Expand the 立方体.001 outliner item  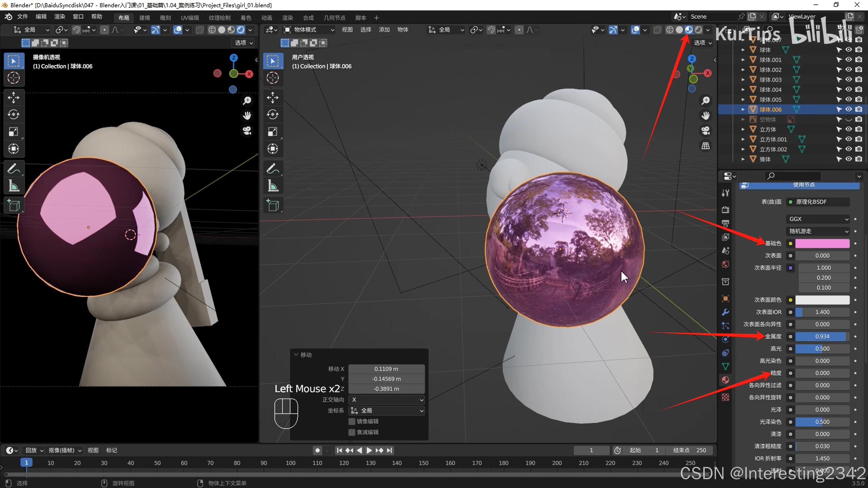[x=743, y=139]
